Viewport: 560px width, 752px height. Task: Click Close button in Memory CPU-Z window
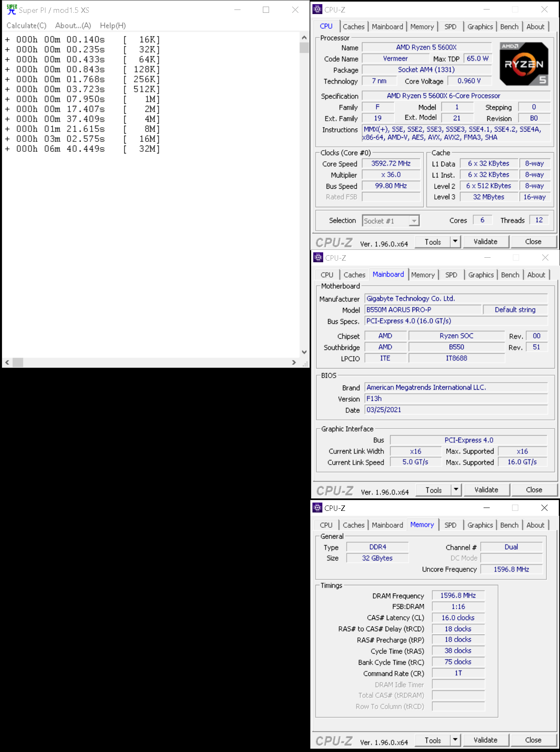click(x=534, y=740)
